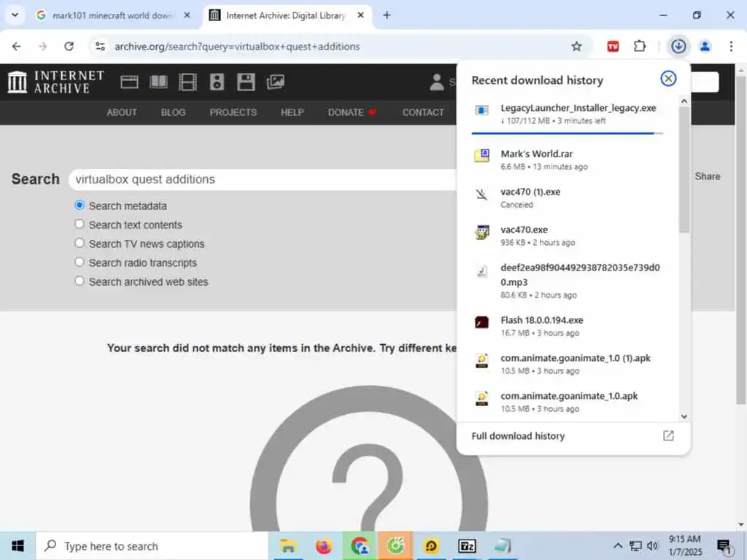Screen dimensions: 747x560
Task: Open the DONATE link
Action: pos(352,112)
